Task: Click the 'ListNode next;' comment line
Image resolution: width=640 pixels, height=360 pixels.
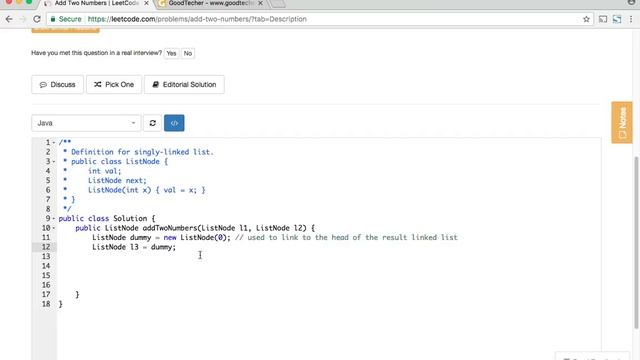Action: pyautogui.click(x=117, y=180)
